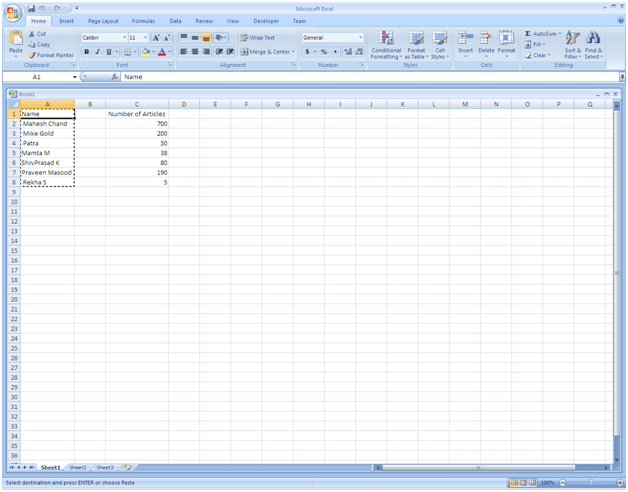Toggle Bold formatting
This screenshot has height=492, width=628.
(x=87, y=52)
